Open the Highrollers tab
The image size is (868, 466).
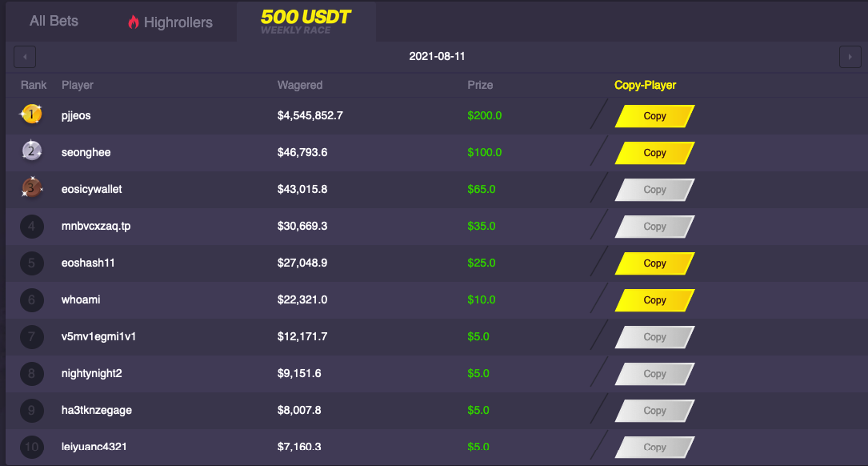tap(170, 22)
